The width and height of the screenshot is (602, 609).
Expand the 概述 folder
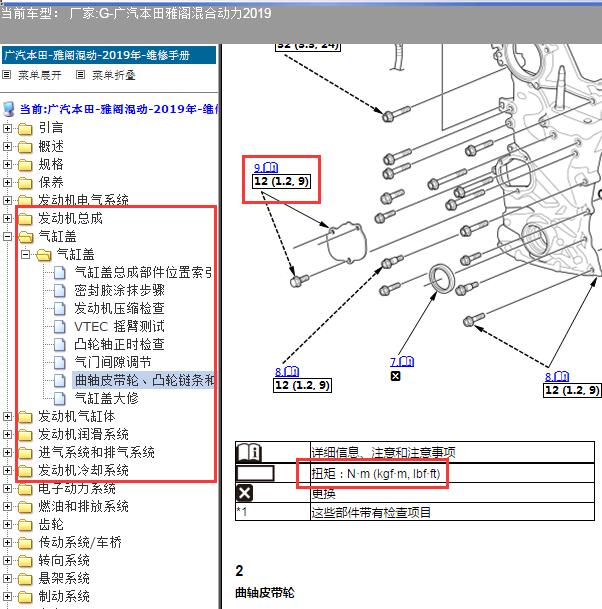click(x=7, y=146)
